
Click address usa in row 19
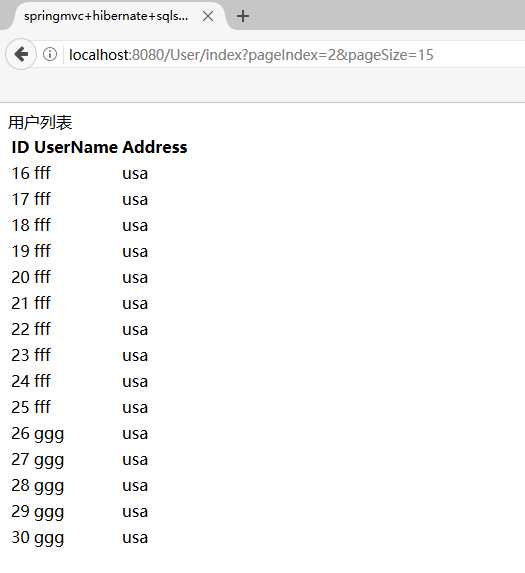point(135,252)
